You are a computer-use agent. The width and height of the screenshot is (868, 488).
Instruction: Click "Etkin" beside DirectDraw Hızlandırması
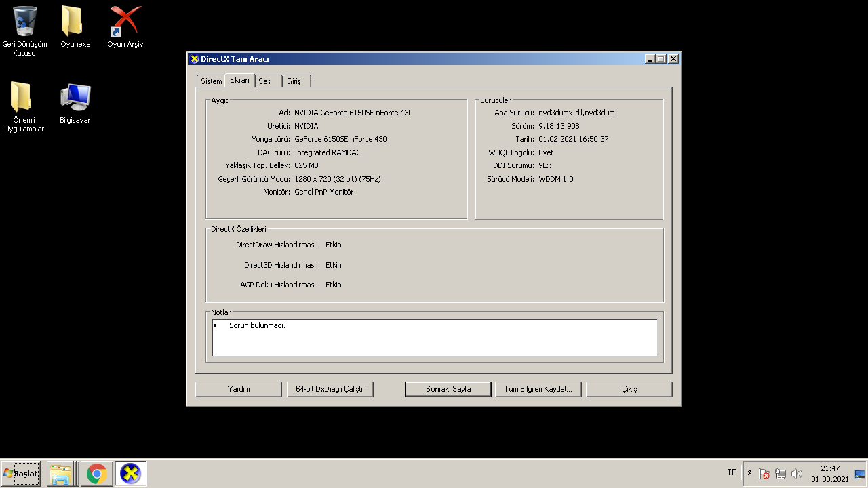(x=334, y=245)
